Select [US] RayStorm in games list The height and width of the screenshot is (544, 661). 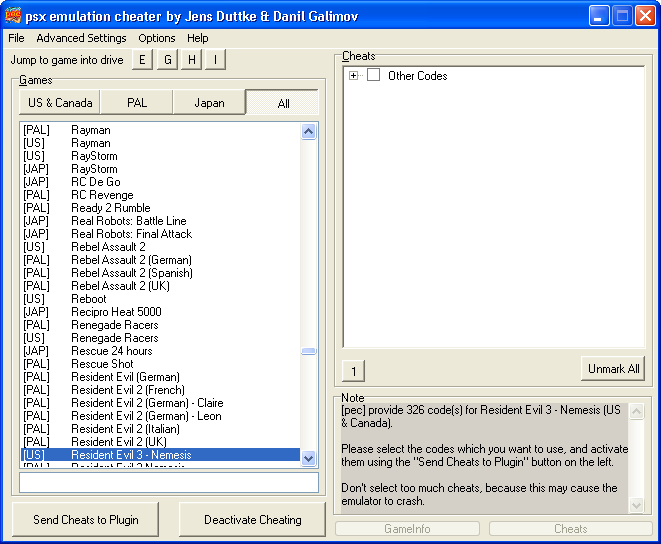(161, 156)
